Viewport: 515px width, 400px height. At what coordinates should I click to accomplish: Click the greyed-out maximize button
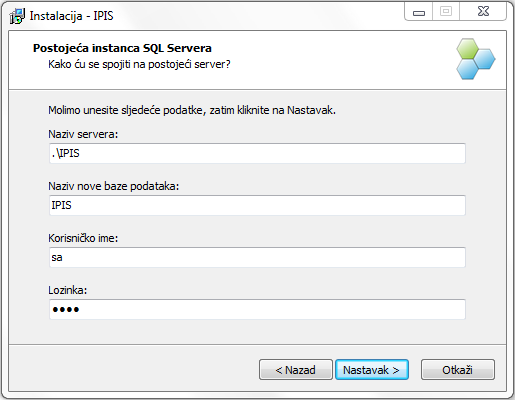(446, 12)
